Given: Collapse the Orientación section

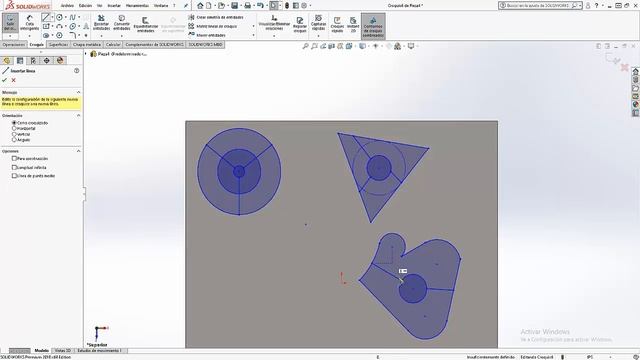Looking at the screenshot, I should coord(78,116).
